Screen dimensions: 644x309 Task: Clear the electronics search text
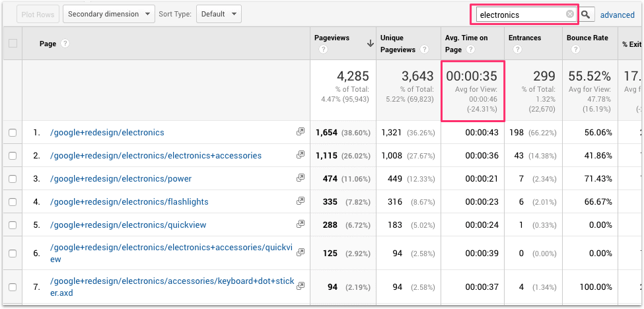(x=570, y=14)
